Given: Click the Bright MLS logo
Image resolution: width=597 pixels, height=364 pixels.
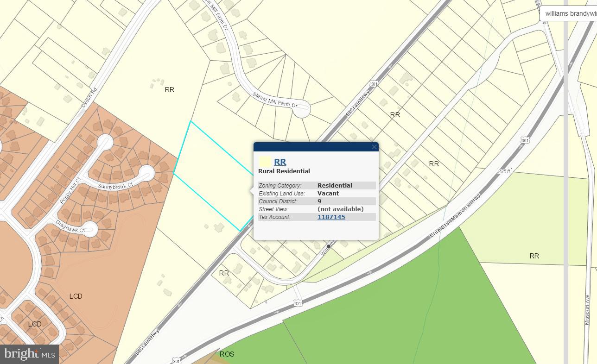Looking at the screenshot, I should click(x=29, y=354).
